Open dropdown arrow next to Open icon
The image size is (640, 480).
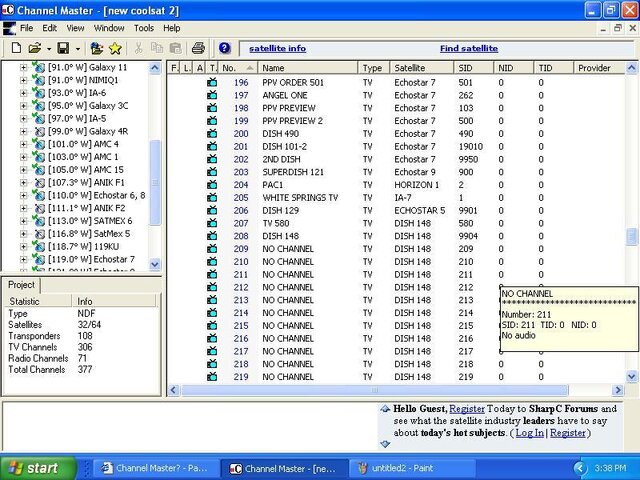[x=49, y=49]
